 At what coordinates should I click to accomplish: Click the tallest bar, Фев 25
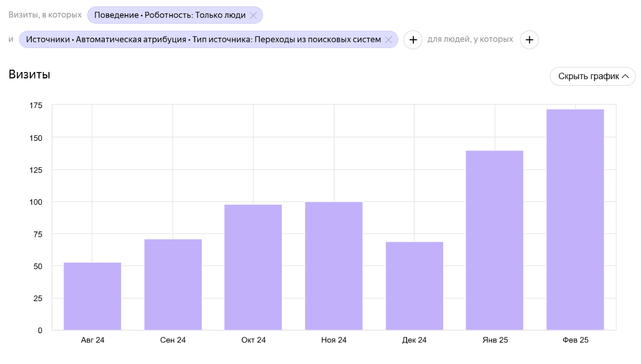tap(575, 219)
